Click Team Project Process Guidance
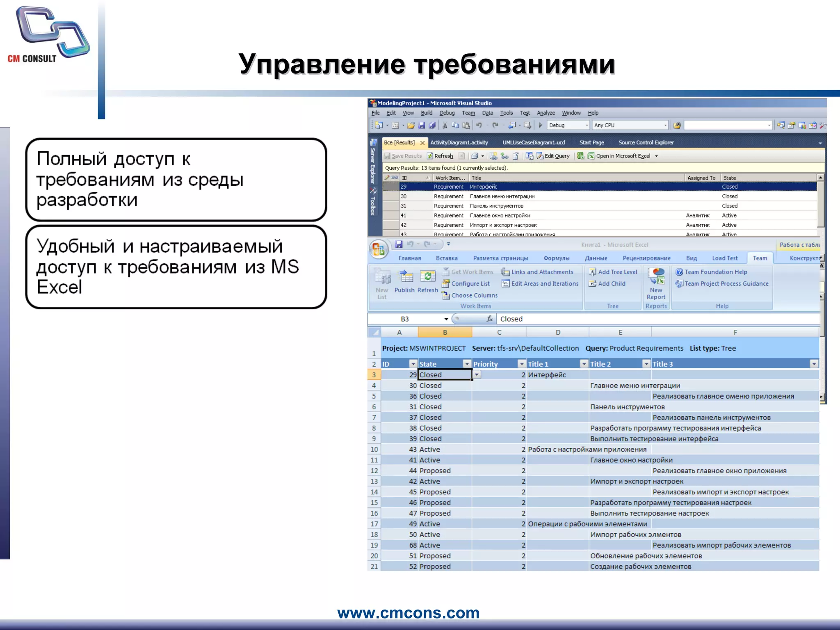The image size is (840, 630). (722, 283)
